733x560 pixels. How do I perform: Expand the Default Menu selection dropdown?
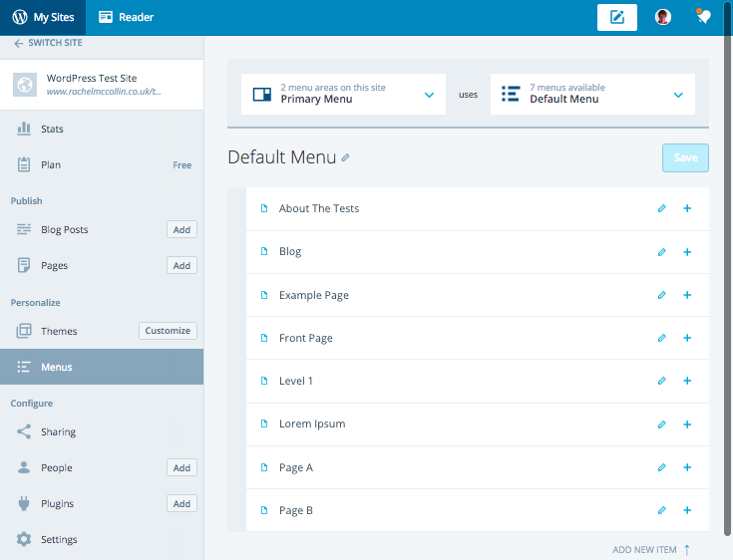pos(592,94)
